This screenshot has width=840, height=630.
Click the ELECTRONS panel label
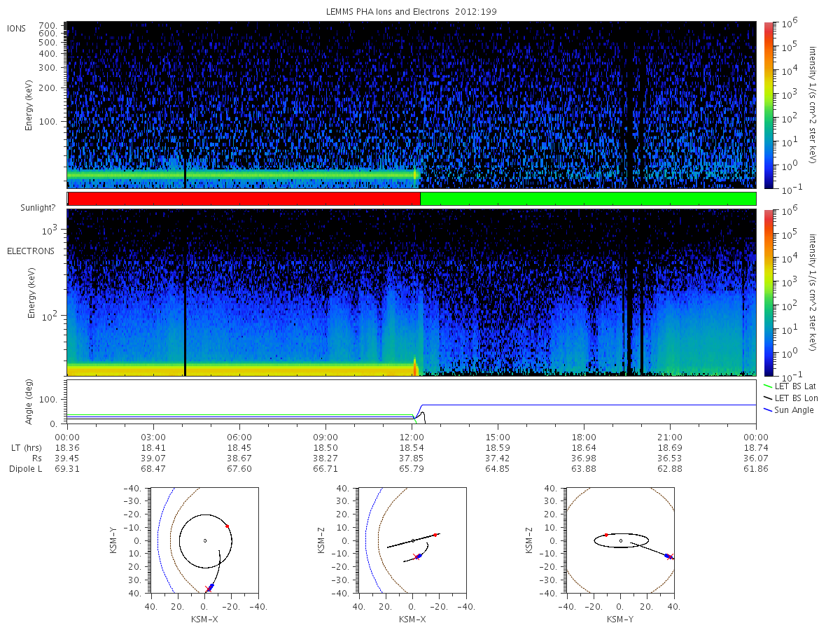[31, 251]
